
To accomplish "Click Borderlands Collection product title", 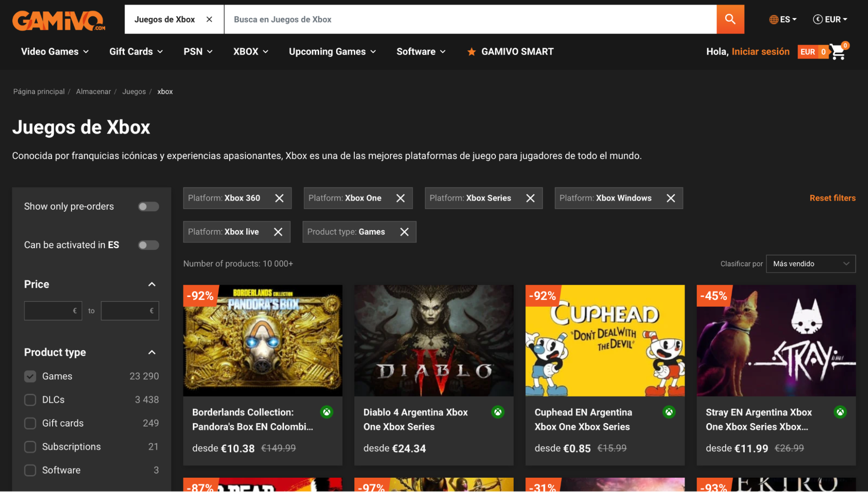I will [253, 420].
